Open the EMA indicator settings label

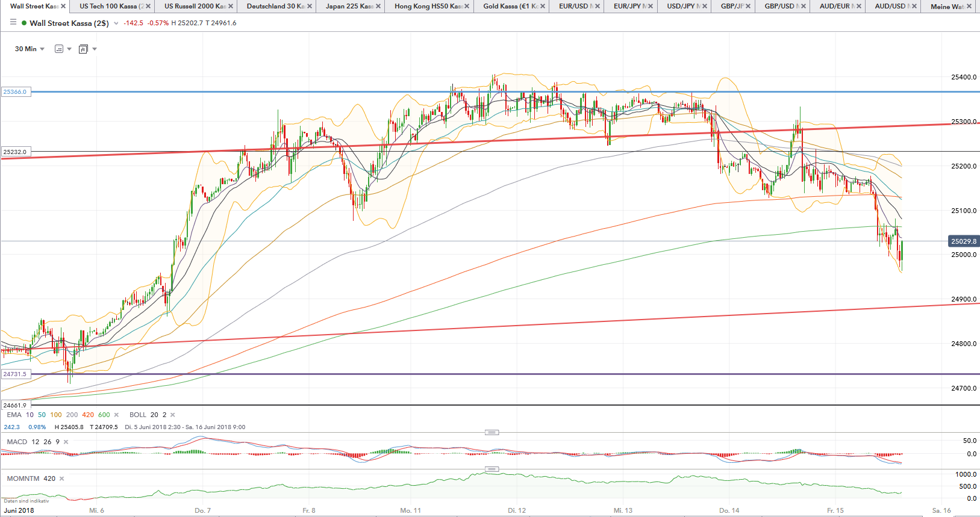tap(14, 415)
